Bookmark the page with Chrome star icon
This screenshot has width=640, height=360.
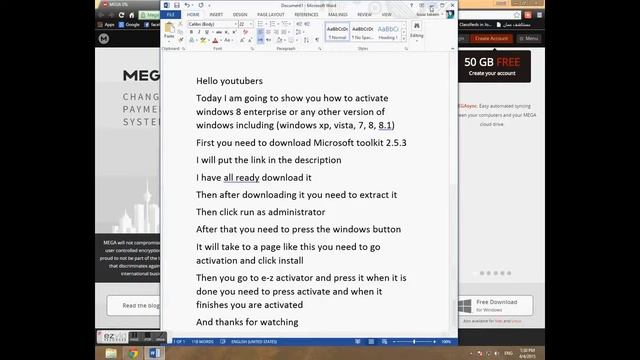tap(517, 15)
